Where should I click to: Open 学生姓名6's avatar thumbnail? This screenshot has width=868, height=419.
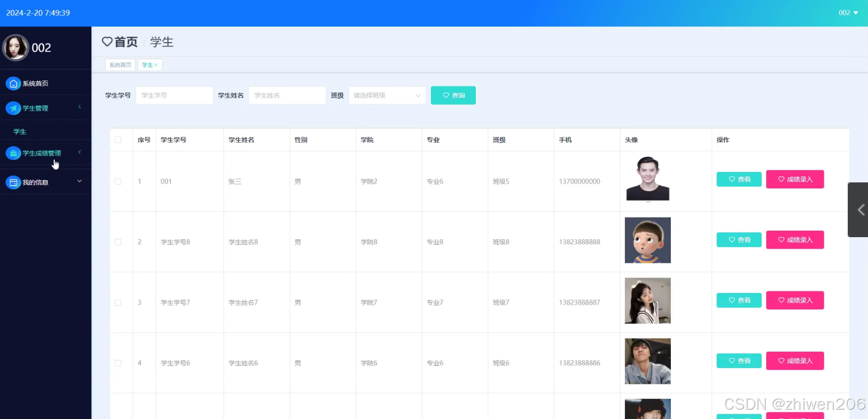pos(648,361)
